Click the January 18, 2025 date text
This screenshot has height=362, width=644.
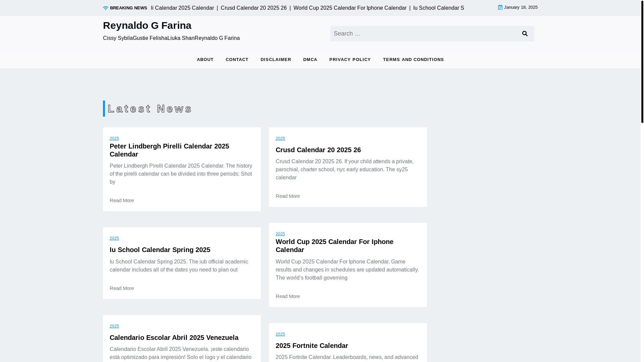(521, 7)
